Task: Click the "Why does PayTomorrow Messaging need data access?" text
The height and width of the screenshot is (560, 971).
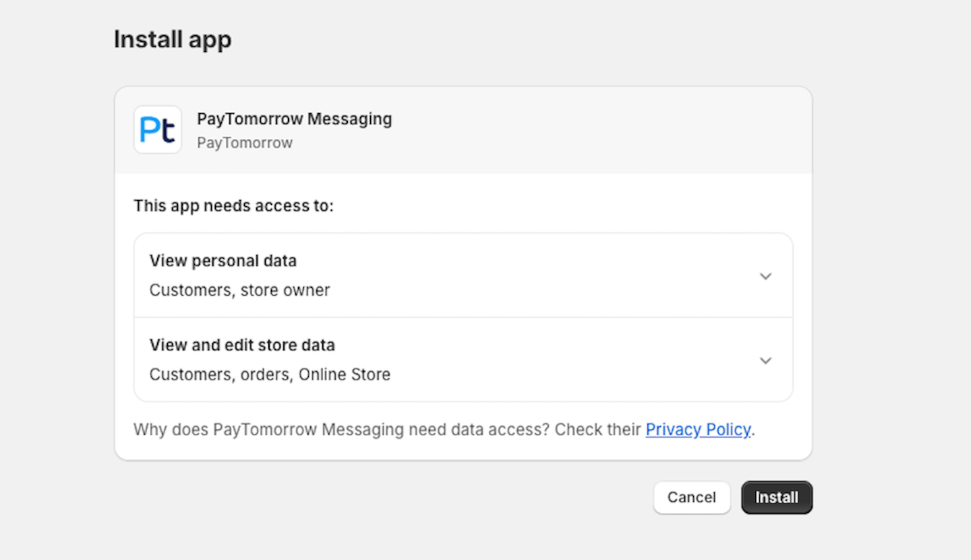Action: pos(342,430)
